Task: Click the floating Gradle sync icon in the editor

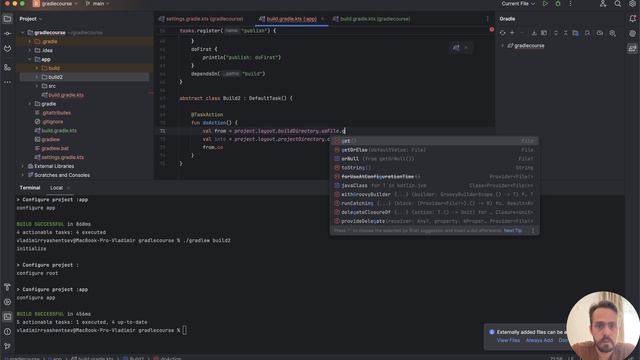Action: 456,48
